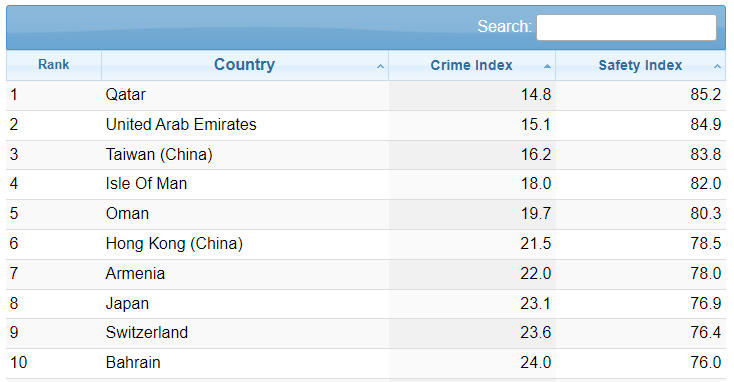Click the Search input field
This screenshot has width=734, height=382.
click(626, 27)
